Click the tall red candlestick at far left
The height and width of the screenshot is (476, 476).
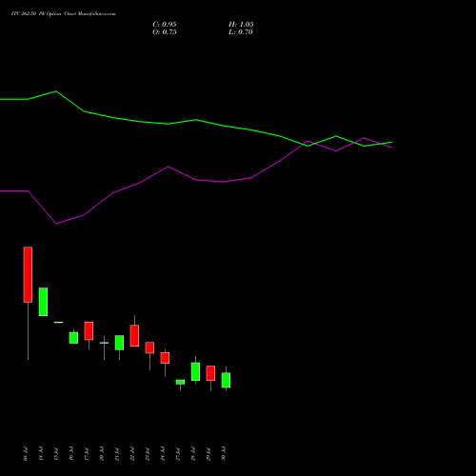28,274
